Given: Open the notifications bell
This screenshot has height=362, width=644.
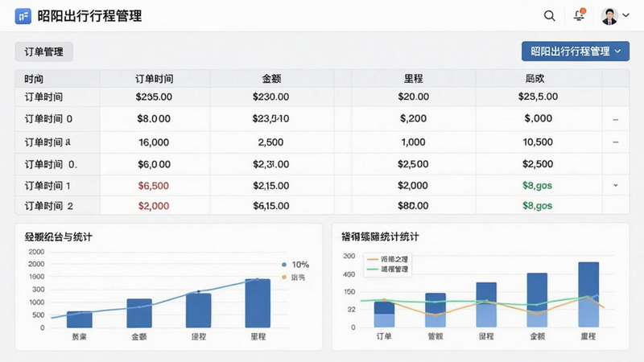Looking at the screenshot, I should [579, 15].
